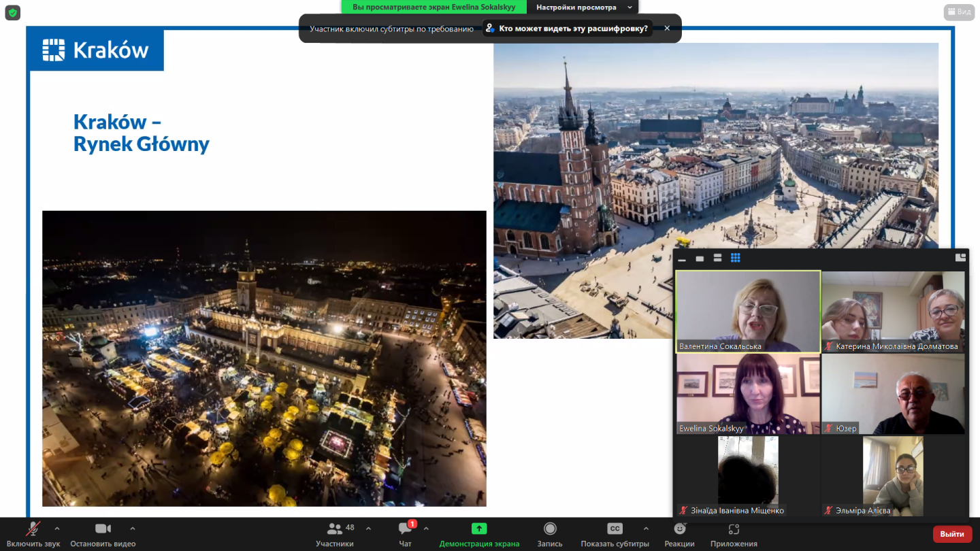Click red Выйти leave button
Image resolution: width=980 pixels, height=551 pixels.
952,534
